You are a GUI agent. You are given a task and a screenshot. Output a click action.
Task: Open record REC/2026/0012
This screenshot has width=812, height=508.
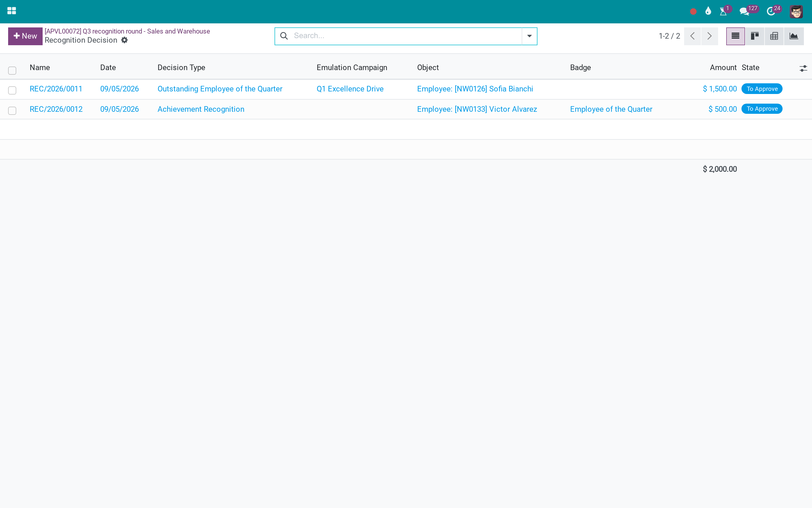56,109
